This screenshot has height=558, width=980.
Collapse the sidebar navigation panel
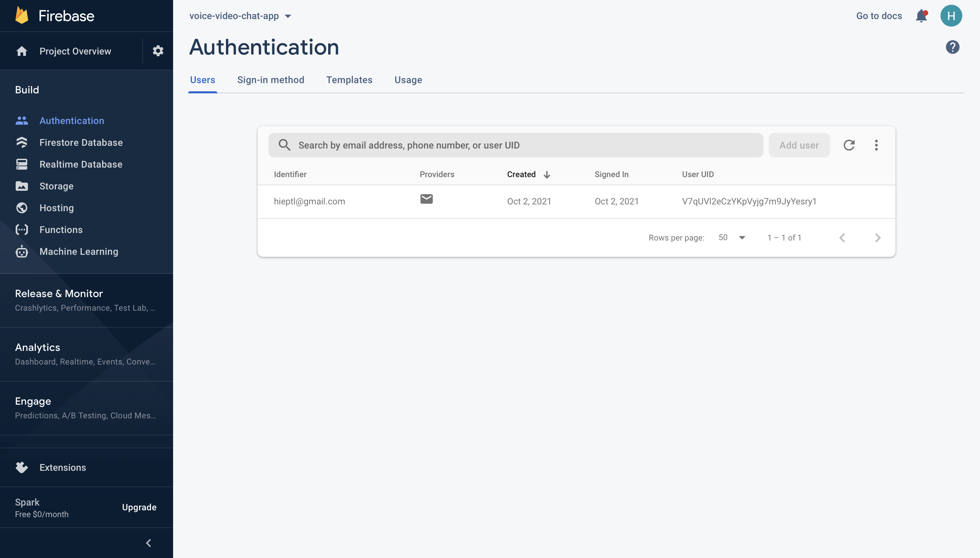[x=149, y=543]
